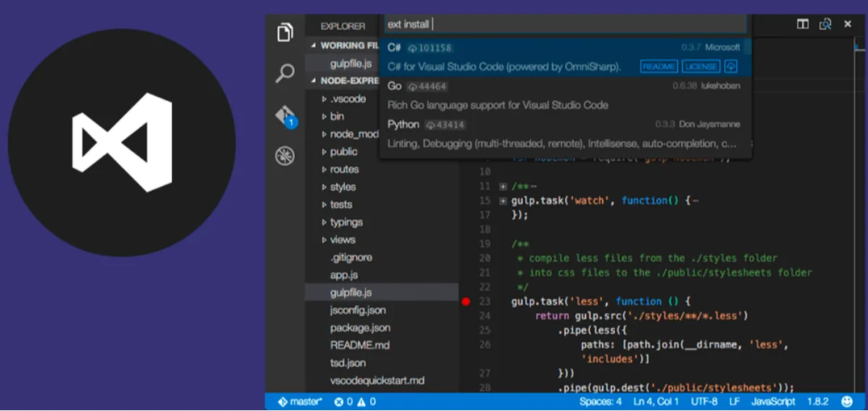This screenshot has width=868, height=411.
Task: Click the warning count icon in status bar
Action: (x=360, y=402)
